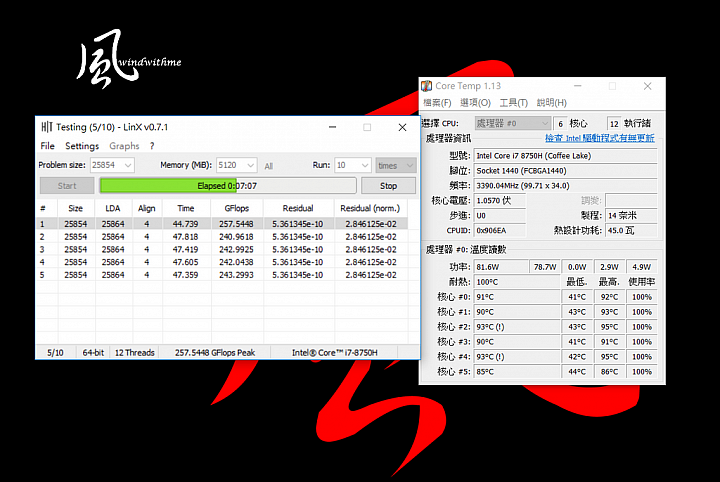720x482 pixels.
Task: Expand the Run count dropdown
Action: click(365, 165)
